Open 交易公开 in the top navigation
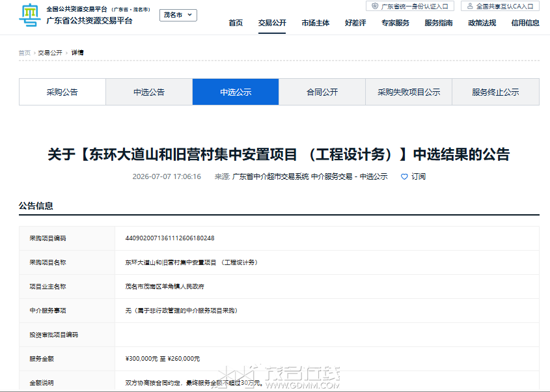Image resolution: width=550 pixels, height=392 pixels. point(272,23)
